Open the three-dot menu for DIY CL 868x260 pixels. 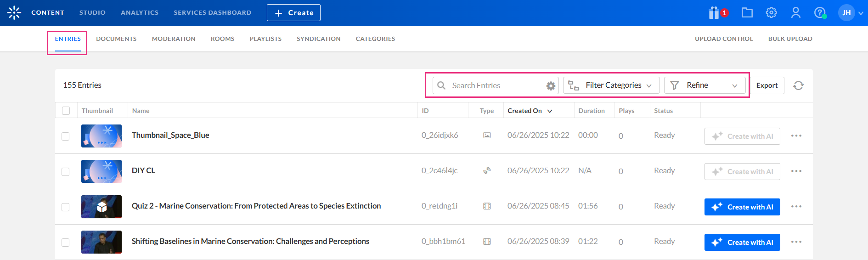point(796,171)
